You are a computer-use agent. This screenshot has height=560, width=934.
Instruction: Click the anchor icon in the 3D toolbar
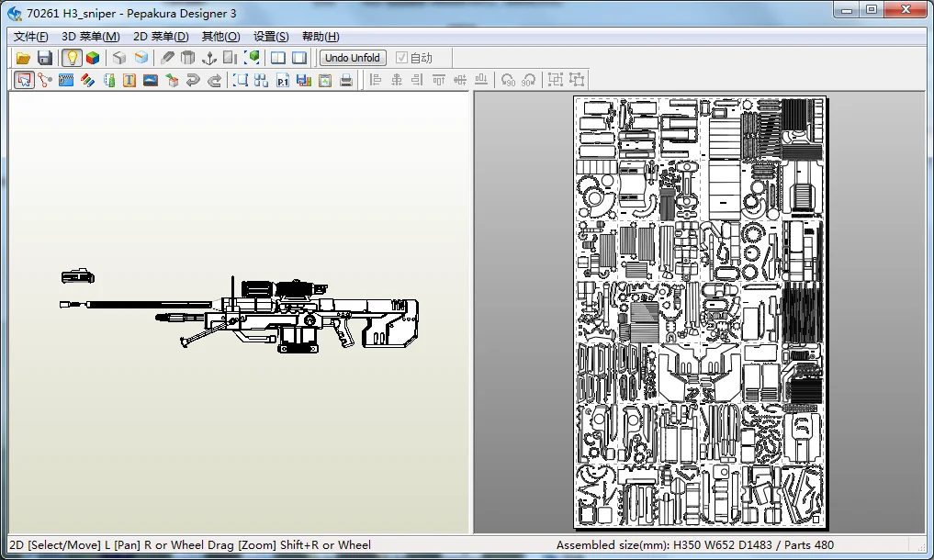pyautogui.click(x=209, y=58)
